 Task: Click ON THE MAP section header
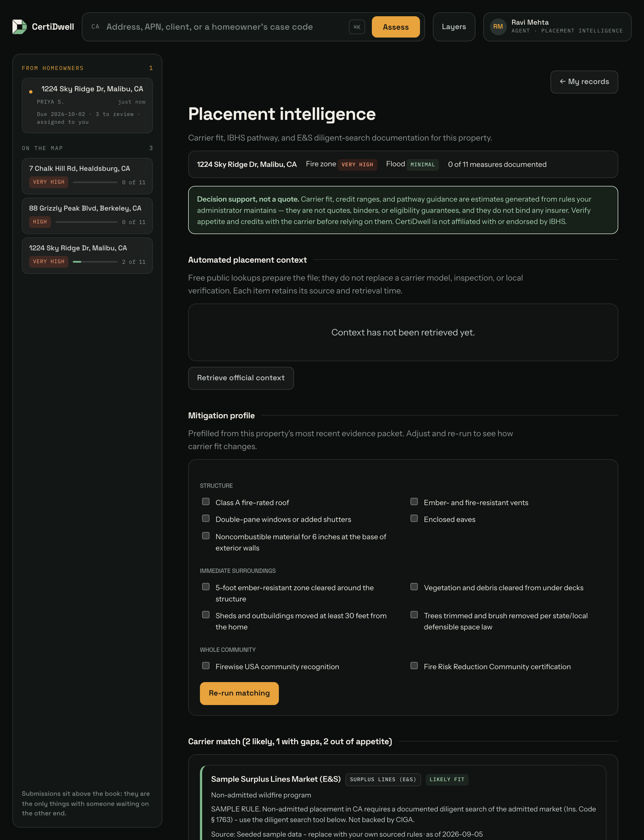coord(42,148)
